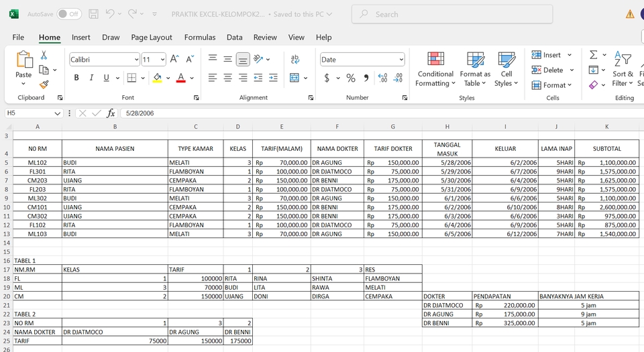
Task: Expand the Accounting format dropdown arrow
Action: [x=338, y=78]
